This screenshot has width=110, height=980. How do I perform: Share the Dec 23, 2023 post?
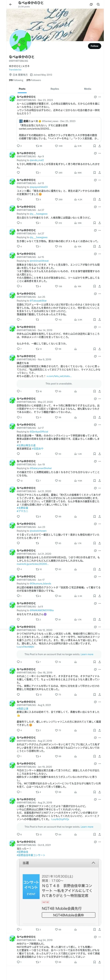point(100,146)
